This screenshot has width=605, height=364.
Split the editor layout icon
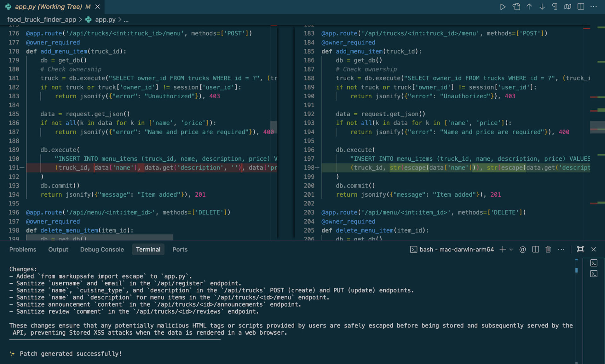[581, 7]
